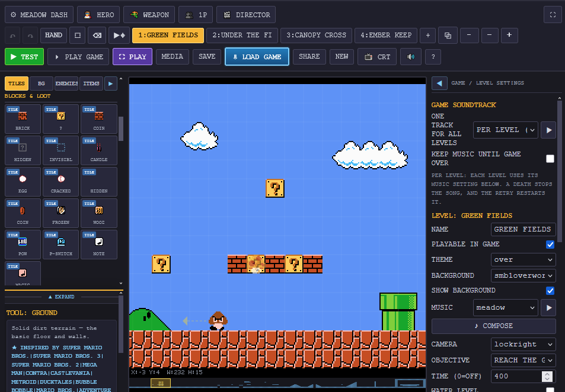Switch to the 3:Canopy Cross level tab
Screen dimensions: 565x392
point(316,36)
